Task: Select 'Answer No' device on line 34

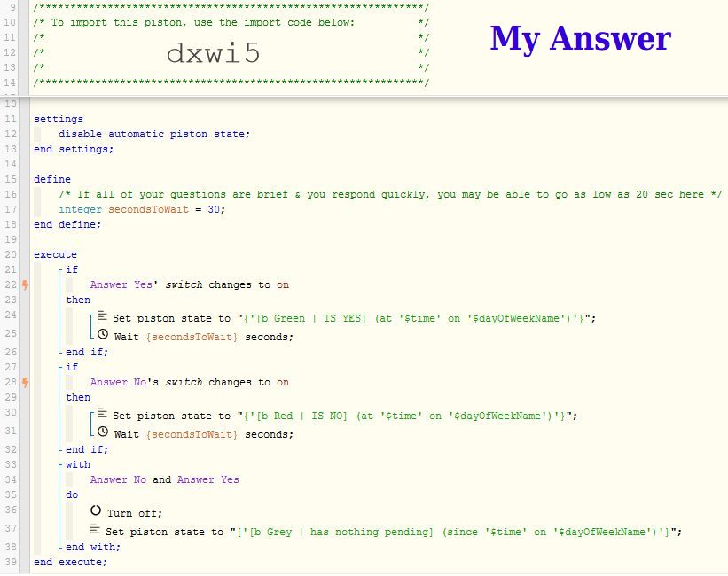Action: [x=118, y=480]
